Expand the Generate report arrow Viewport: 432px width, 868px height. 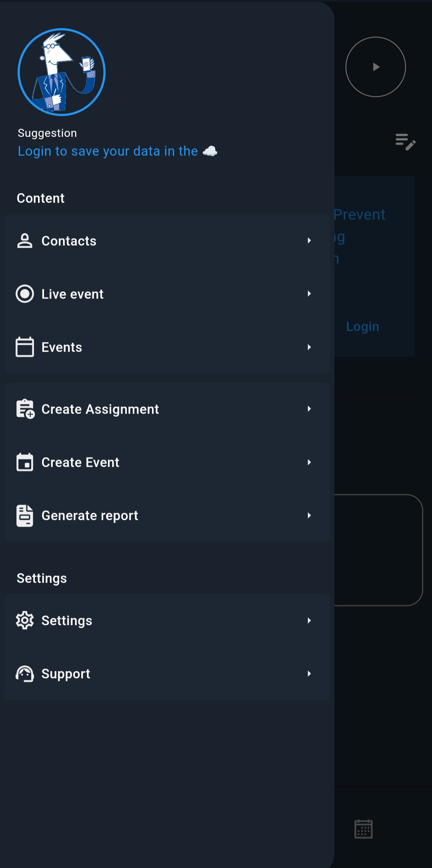309,516
